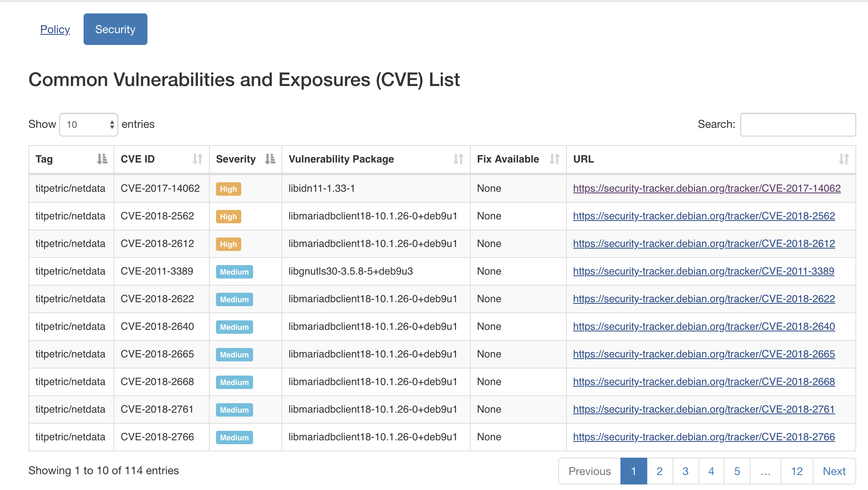This screenshot has width=868, height=490.
Task: Select the libidn11-1.33-1 package cell
Action: click(x=376, y=189)
